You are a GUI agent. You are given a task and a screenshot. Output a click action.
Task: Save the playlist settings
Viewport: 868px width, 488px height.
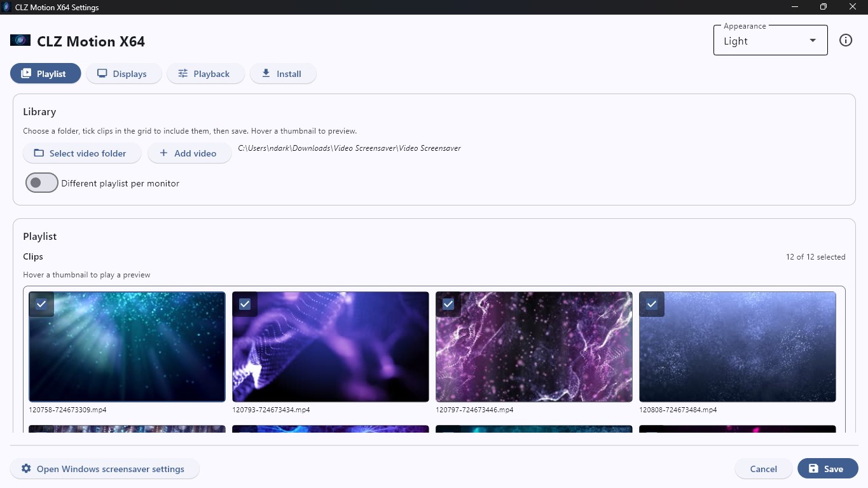pos(828,469)
